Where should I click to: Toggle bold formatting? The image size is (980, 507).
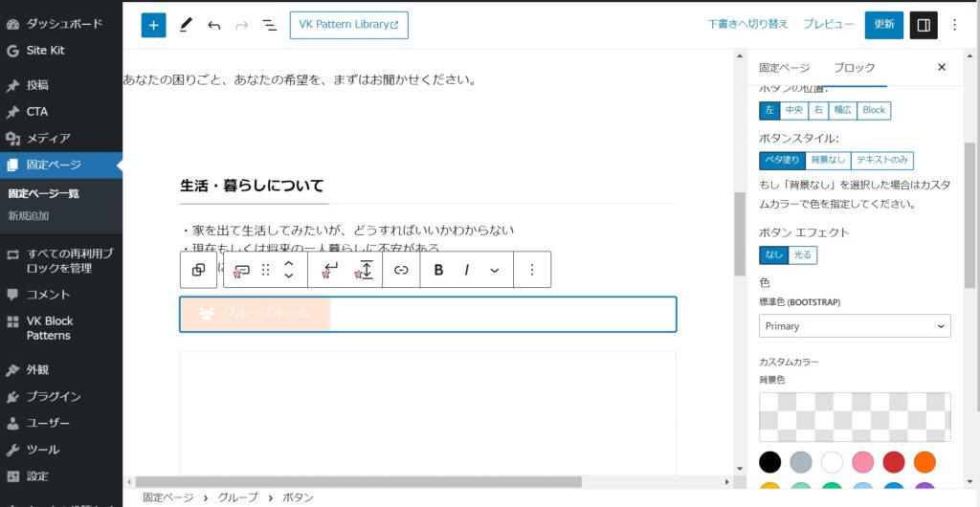tap(438, 270)
